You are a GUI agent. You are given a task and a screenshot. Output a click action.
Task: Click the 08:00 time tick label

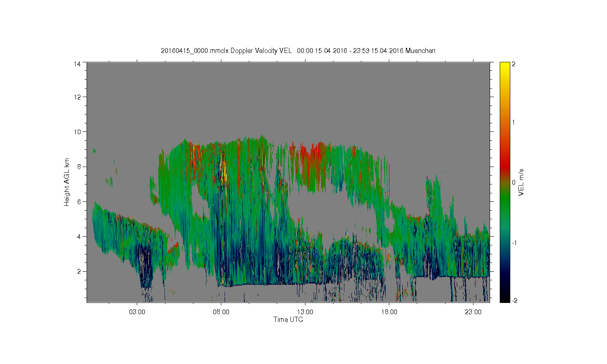click(x=221, y=312)
